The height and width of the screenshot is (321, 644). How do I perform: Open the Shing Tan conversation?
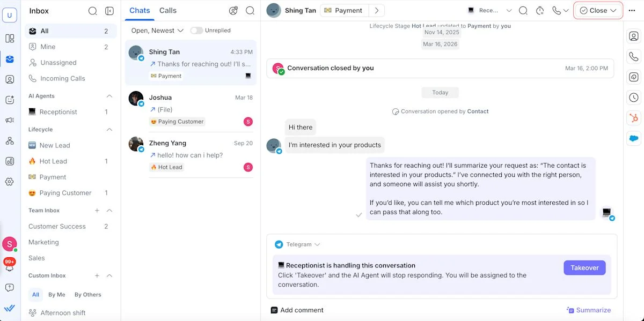[x=191, y=63]
